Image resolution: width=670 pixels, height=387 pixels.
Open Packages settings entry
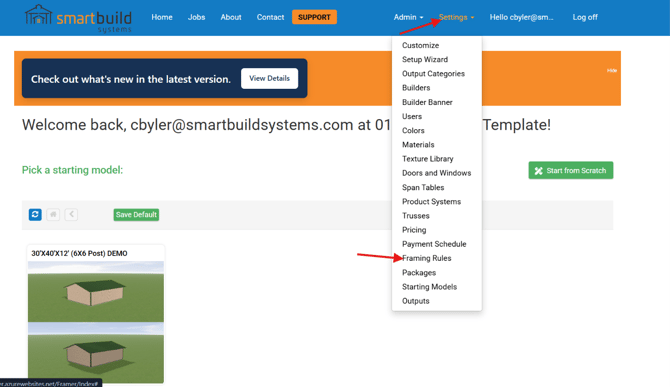419,273
